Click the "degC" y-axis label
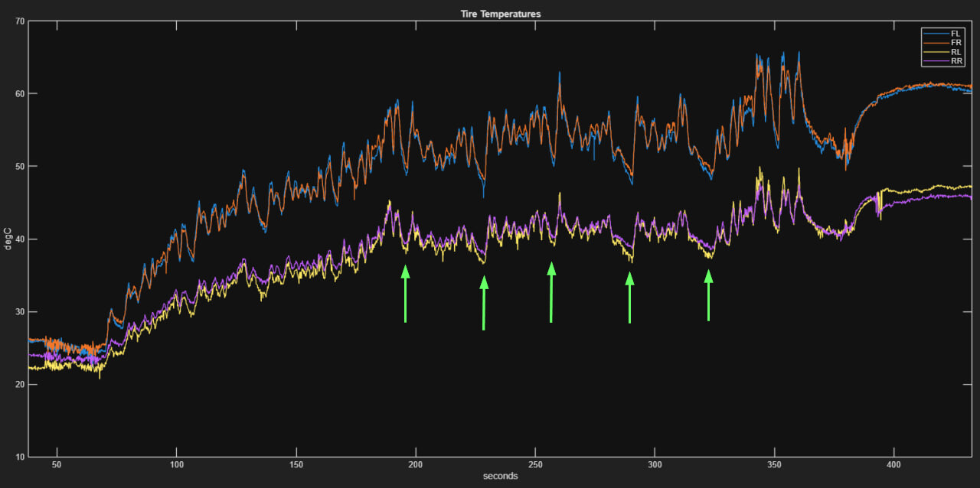 point(8,238)
